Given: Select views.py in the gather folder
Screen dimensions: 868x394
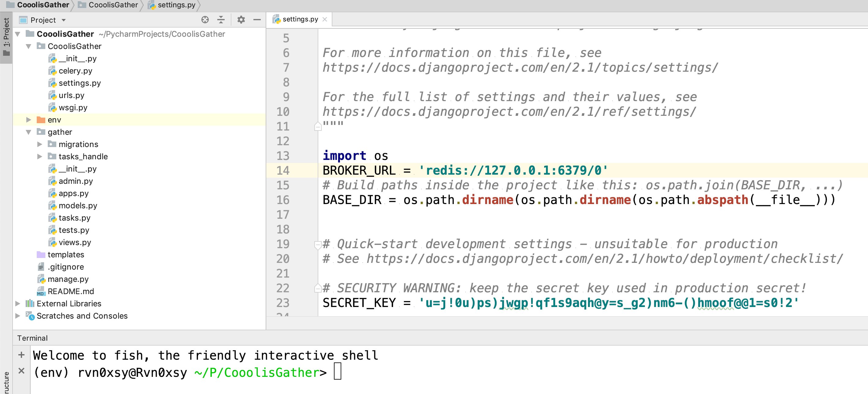Looking at the screenshot, I should click(75, 242).
